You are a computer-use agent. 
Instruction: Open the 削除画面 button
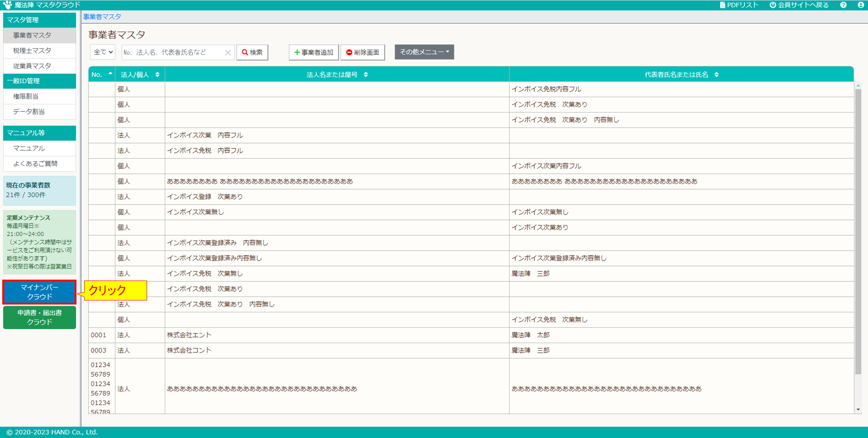click(x=363, y=52)
